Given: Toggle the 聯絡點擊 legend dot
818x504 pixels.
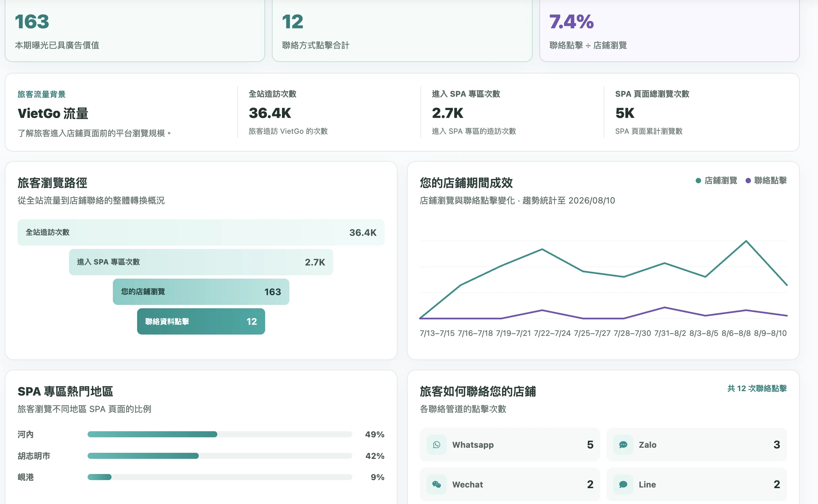Looking at the screenshot, I should (748, 181).
